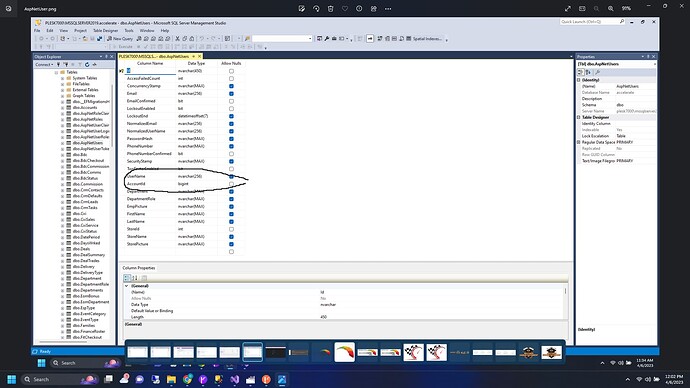Viewport: 690px width, 388px height.
Task: Click the Windows Start button
Action: pos(12,379)
